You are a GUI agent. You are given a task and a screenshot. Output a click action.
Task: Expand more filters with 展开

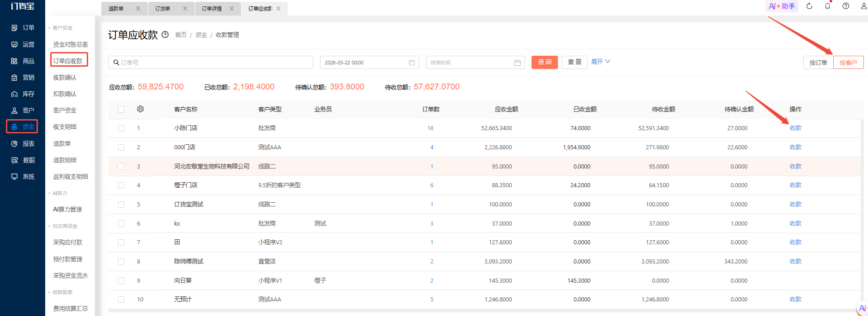(600, 62)
